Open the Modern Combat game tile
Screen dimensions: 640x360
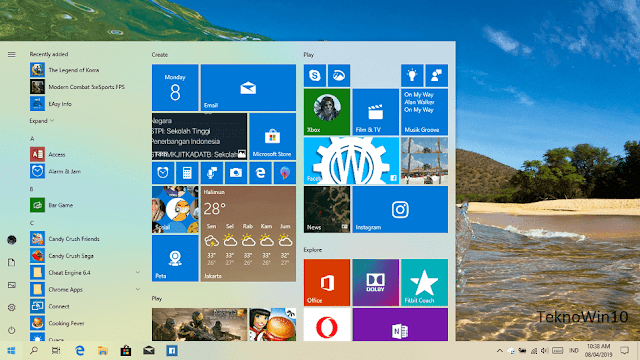(x=199, y=324)
